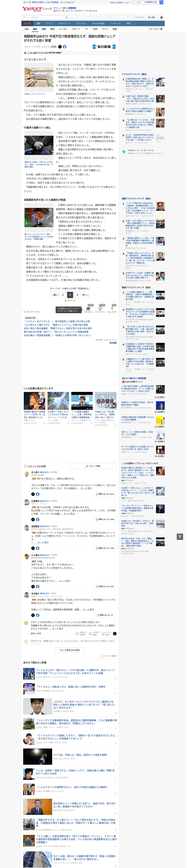Click the Mainichi Shimbun logo

104,47
